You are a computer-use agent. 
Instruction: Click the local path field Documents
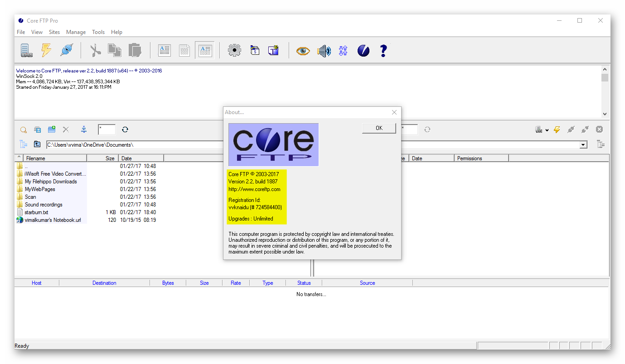[x=135, y=145]
